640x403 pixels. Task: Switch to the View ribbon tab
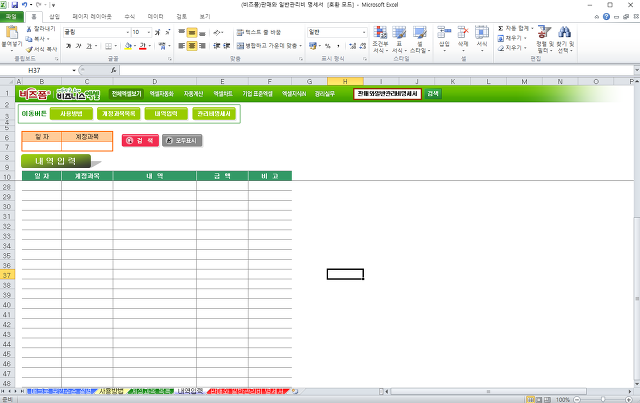pyautogui.click(x=205, y=17)
